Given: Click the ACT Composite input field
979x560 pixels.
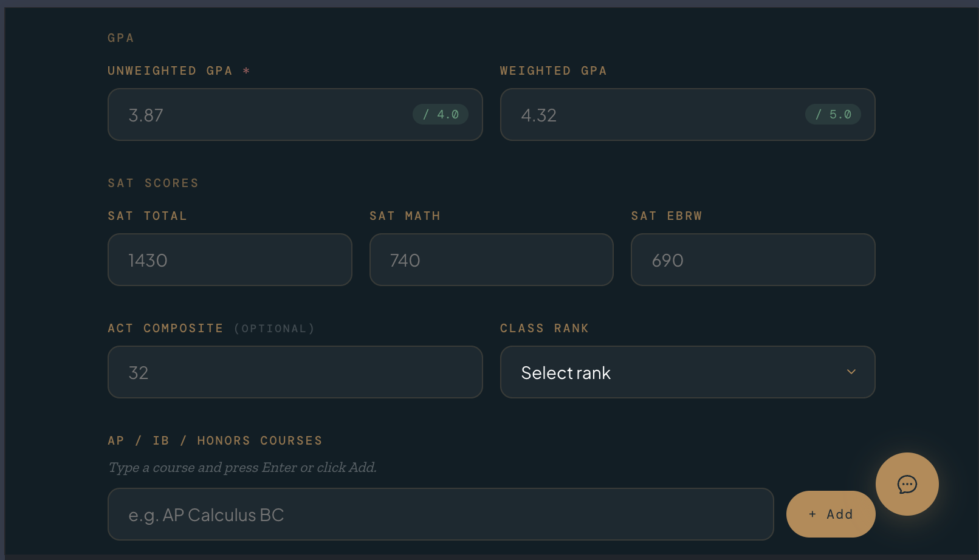Looking at the screenshot, I should pyautogui.click(x=295, y=372).
